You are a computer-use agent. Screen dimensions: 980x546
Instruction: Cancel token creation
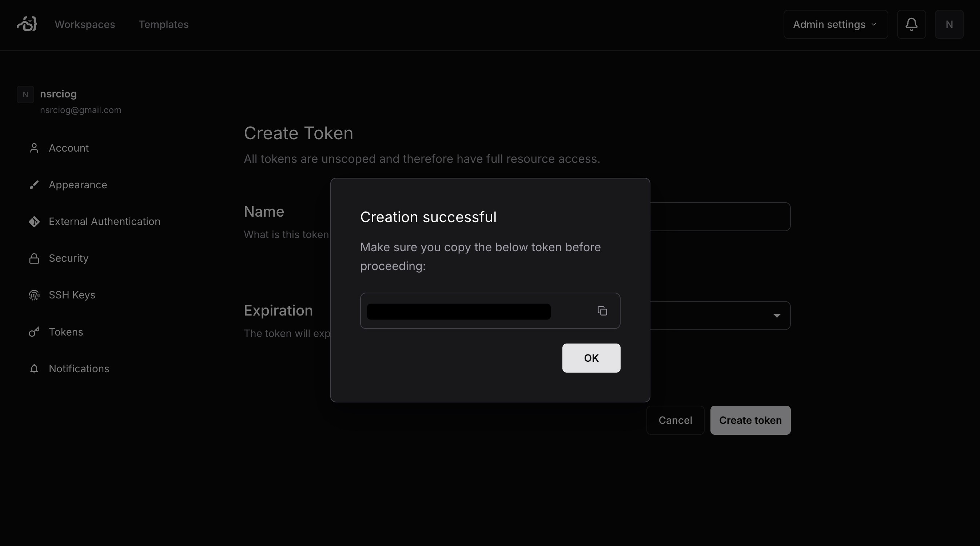pos(675,420)
